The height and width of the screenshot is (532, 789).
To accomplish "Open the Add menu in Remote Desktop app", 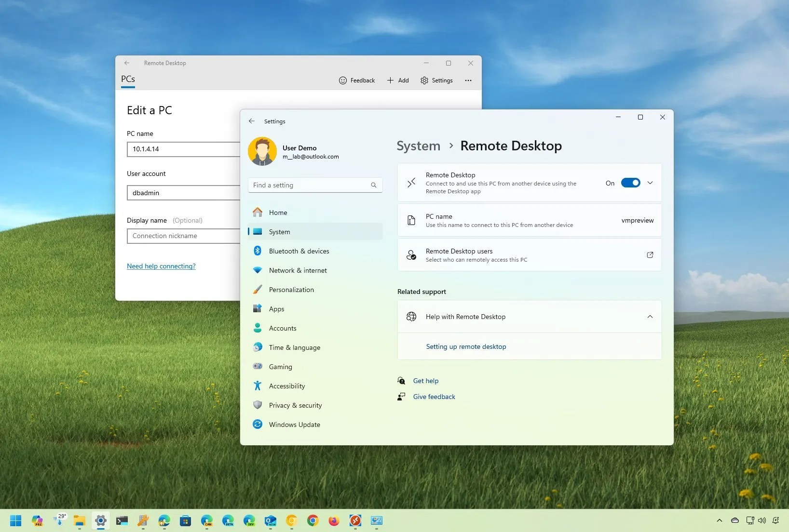I will pyautogui.click(x=397, y=80).
